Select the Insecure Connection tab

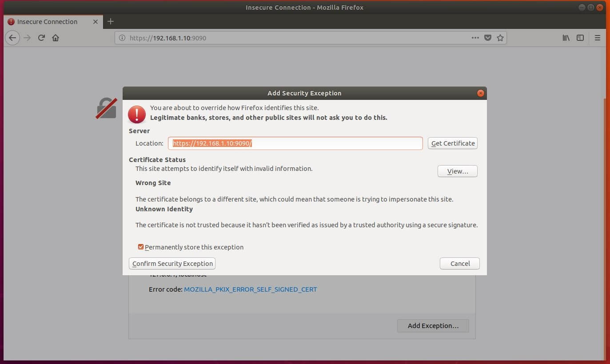tap(47, 22)
